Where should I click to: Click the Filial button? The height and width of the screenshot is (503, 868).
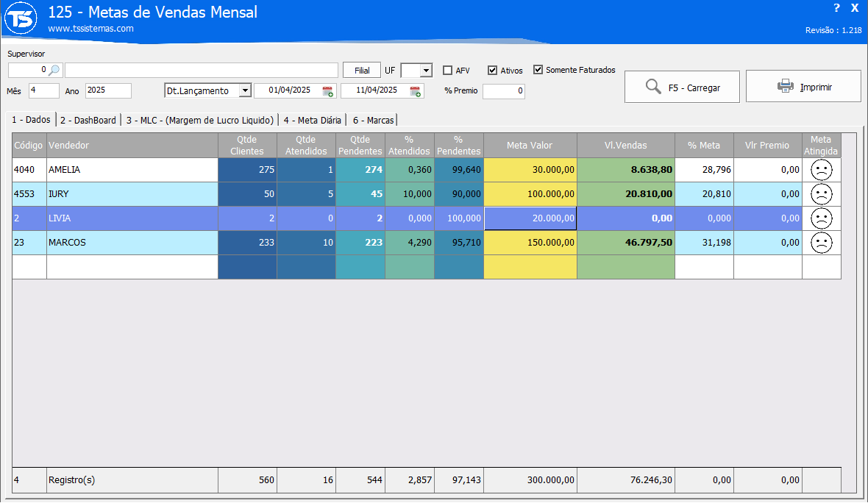coord(362,70)
